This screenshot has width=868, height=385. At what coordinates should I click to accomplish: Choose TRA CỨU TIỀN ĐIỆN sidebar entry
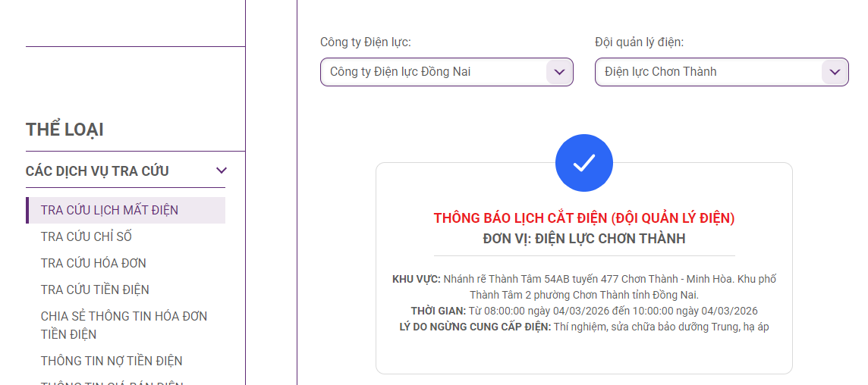click(x=95, y=290)
